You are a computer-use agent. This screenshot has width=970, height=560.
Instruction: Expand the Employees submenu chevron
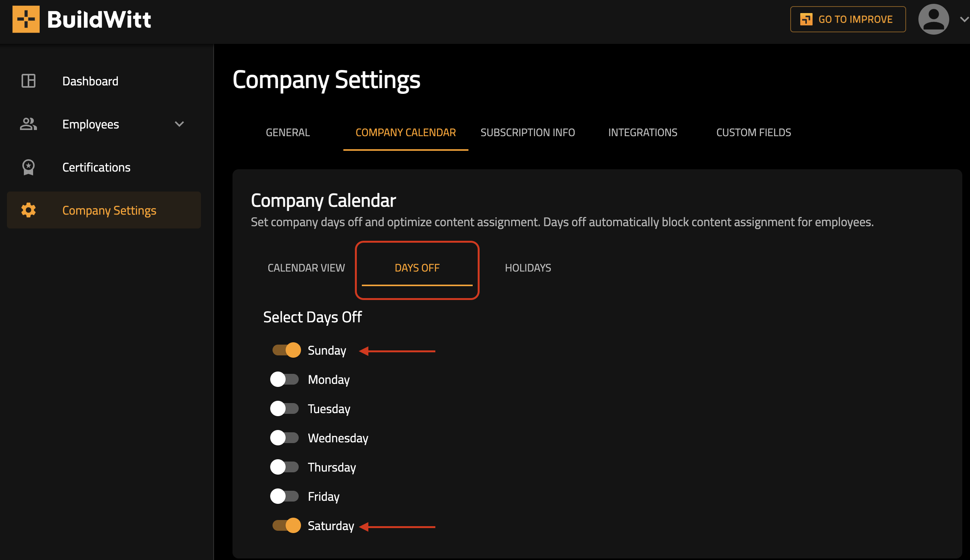[179, 124]
